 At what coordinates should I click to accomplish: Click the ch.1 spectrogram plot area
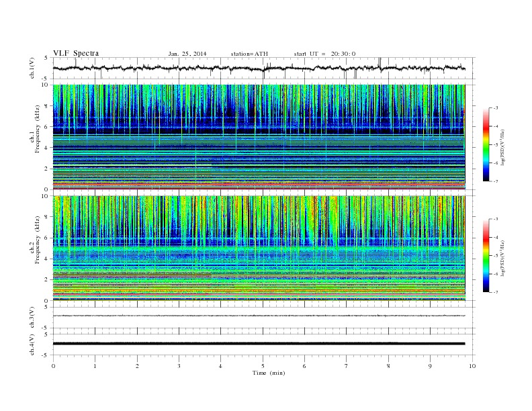[259, 137]
